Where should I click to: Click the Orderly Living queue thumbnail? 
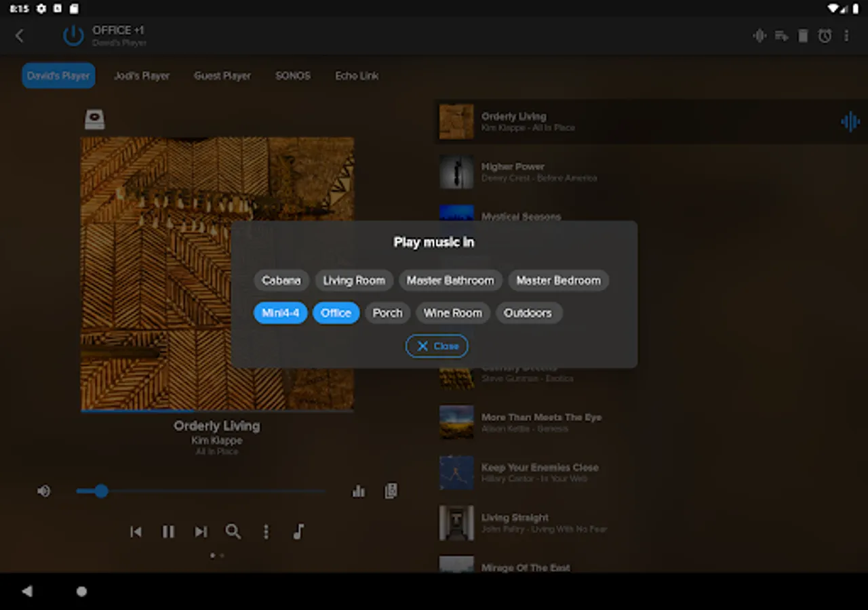456,122
